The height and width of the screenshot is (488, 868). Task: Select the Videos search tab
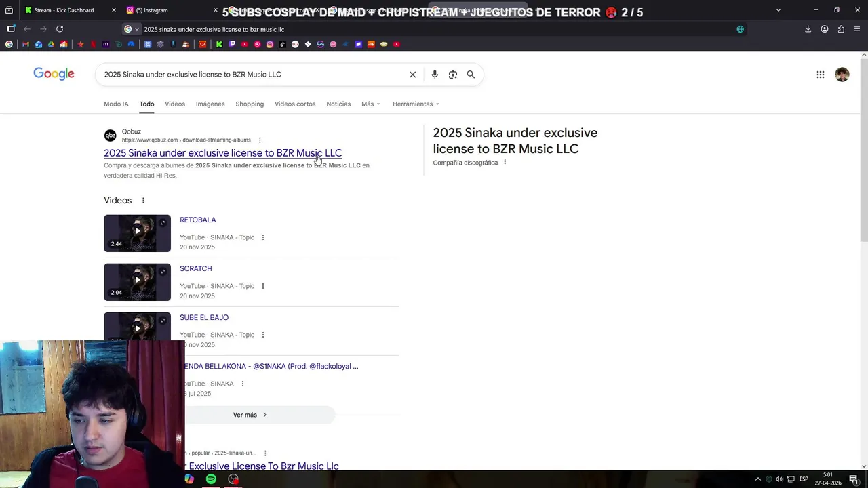pyautogui.click(x=175, y=104)
